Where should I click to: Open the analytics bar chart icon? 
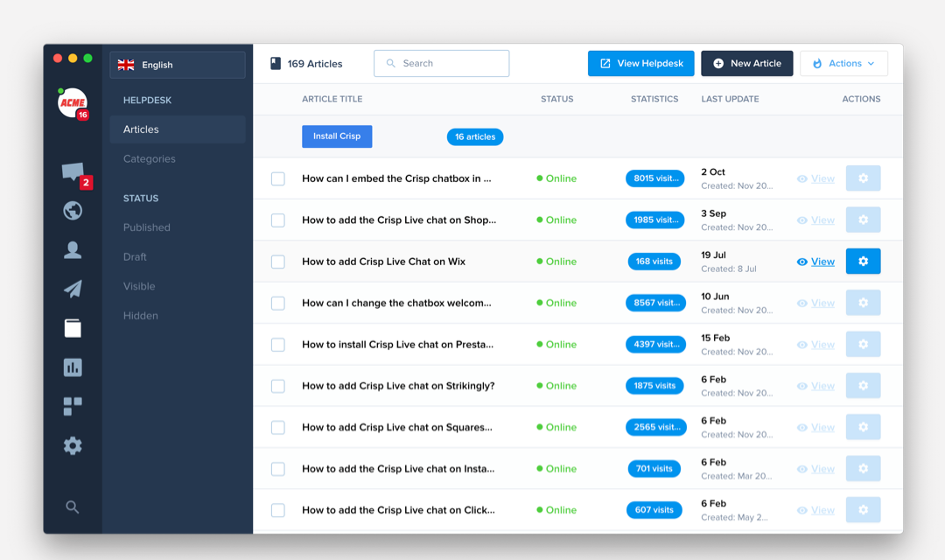point(73,367)
